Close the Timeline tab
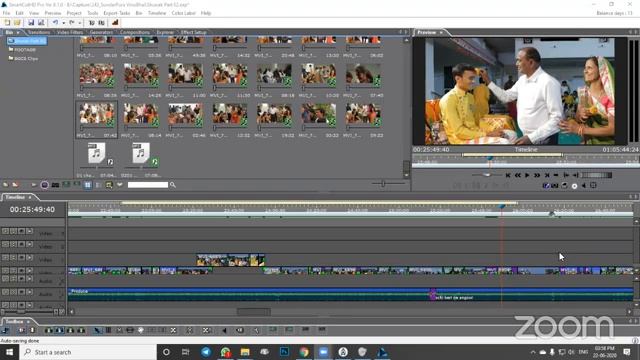This screenshot has width=640, height=360. click(29, 197)
